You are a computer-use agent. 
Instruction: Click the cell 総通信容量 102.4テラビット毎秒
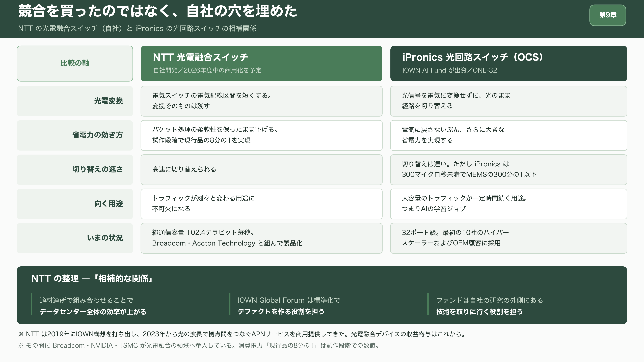coord(261,238)
